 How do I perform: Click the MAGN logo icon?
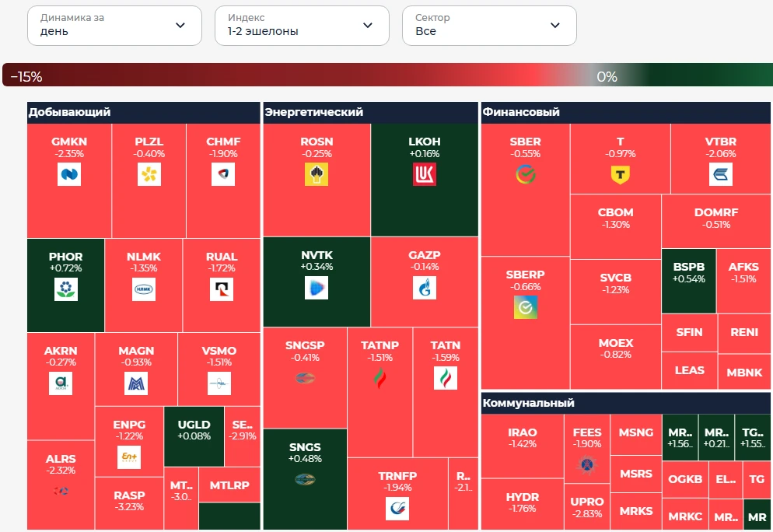[136, 383]
